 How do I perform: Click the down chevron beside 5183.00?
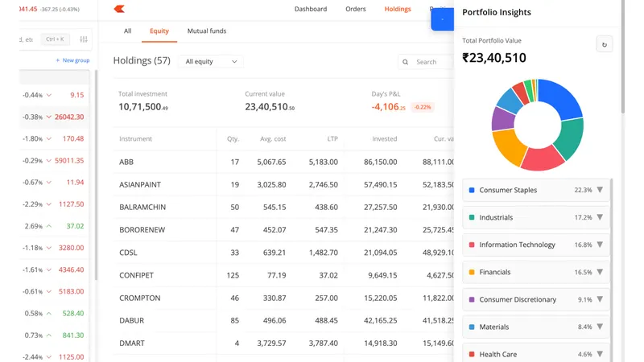tap(49, 291)
